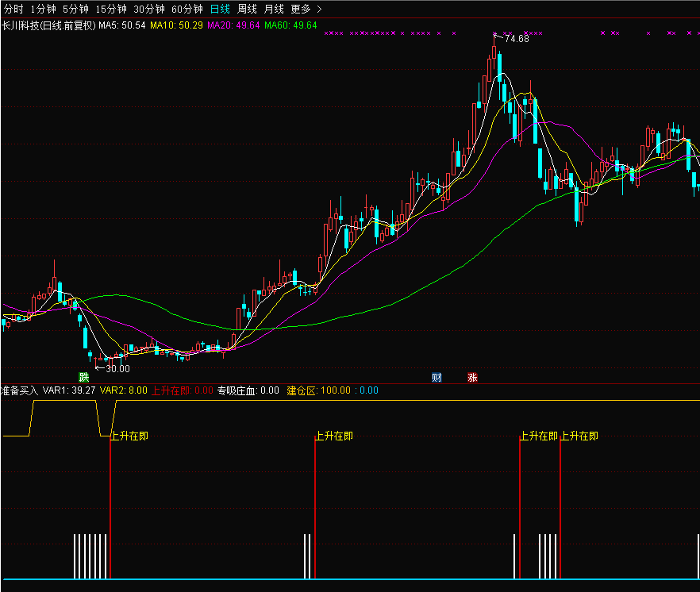Select the 15分钟 period tab
The width and height of the screenshot is (700, 592).
111,9
